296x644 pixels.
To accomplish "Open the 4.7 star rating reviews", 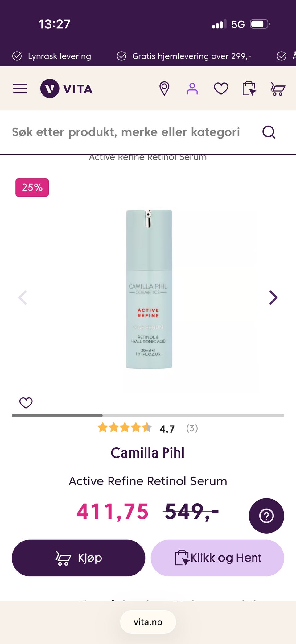I will (x=148, y=428).
